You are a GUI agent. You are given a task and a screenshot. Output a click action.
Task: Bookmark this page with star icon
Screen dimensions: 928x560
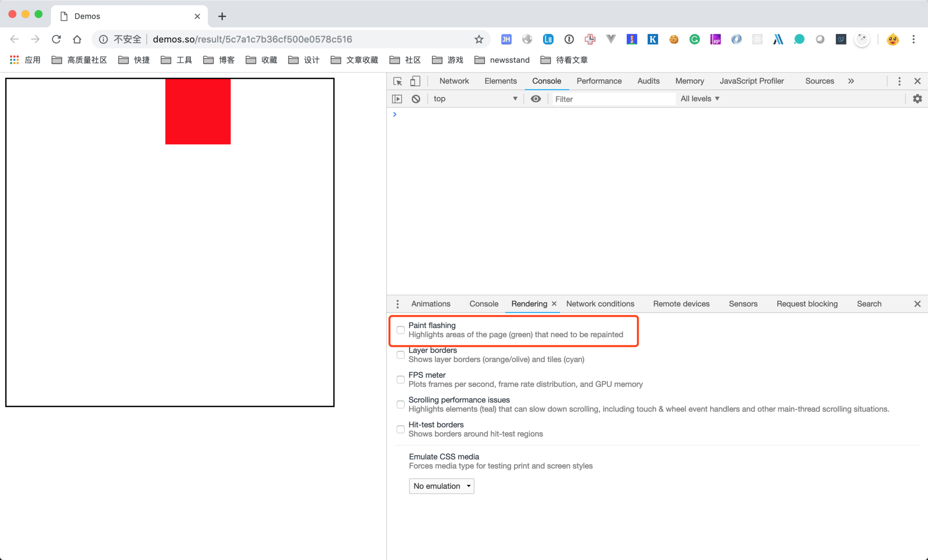[x=479, y=39]
